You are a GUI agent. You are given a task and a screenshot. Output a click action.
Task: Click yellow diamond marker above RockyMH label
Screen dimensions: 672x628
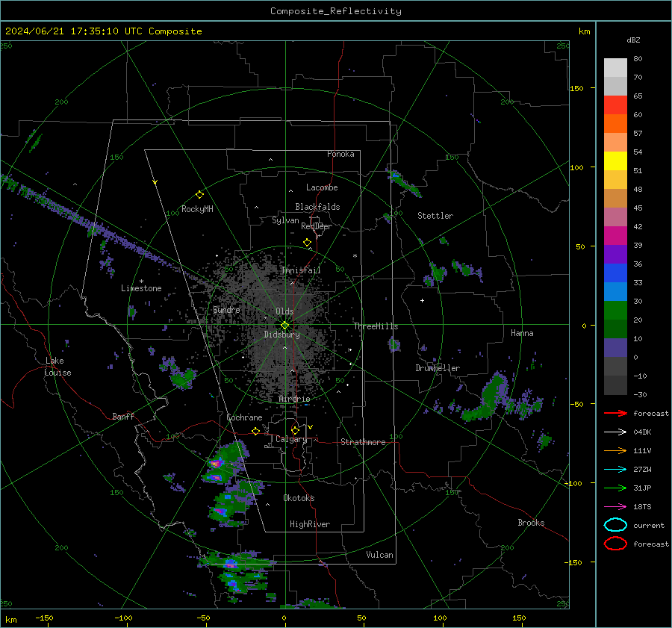pyautogui.click(x=199, y=195)
